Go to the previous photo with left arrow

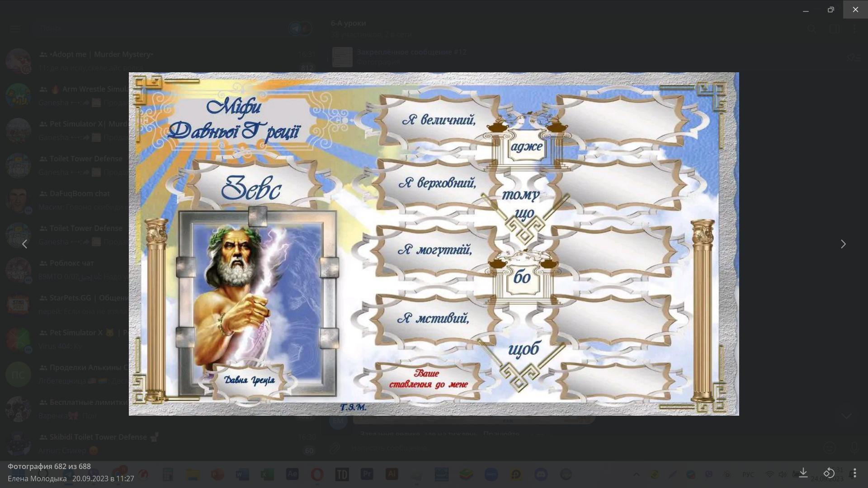coord(25,244)
